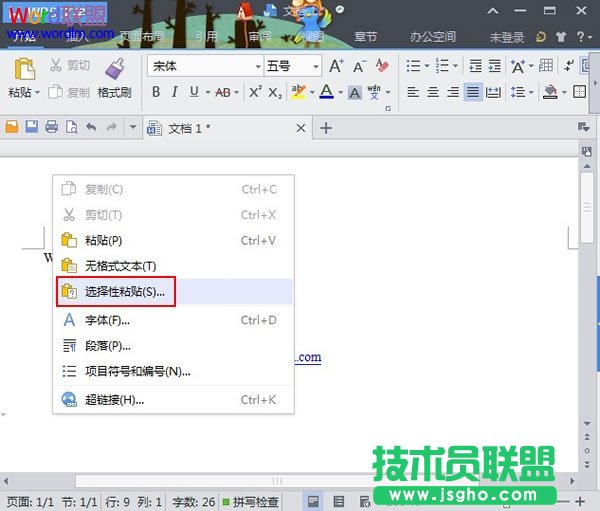600x511 pixels.
Task: Apply font color A swatch
Action: [x=326, y=92]
